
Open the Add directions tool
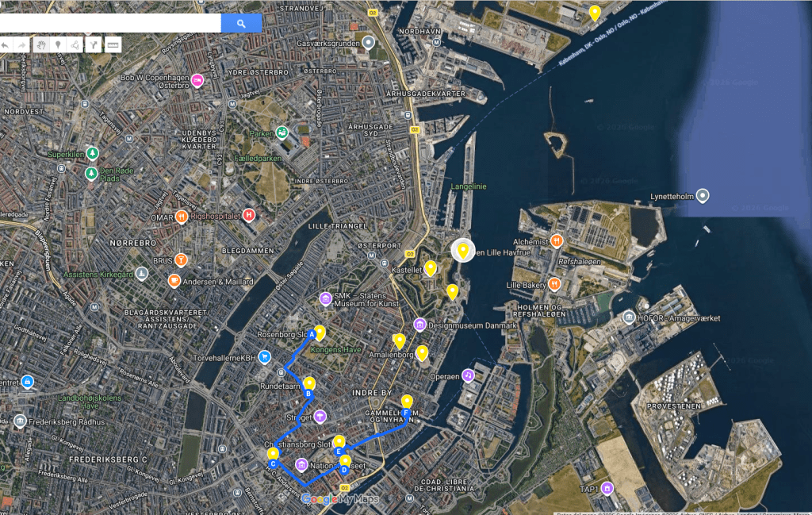pyautogui.click(x=94, y=45)
